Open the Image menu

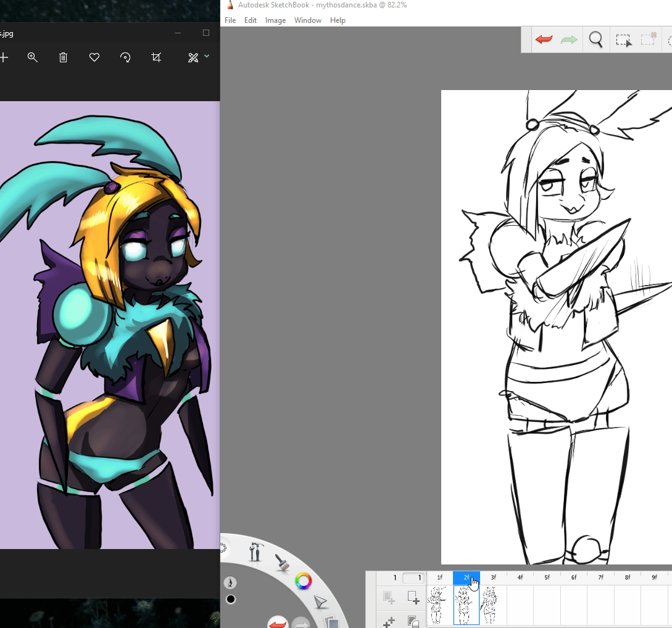(275, 20)
